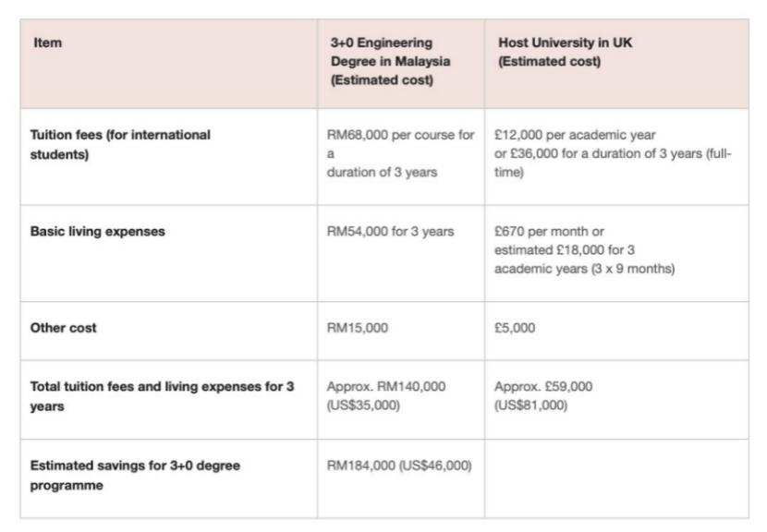767x532 pixels.
Task: Select the "RM54,000 for 3 years" cell
Action: (x=391, y=232)
